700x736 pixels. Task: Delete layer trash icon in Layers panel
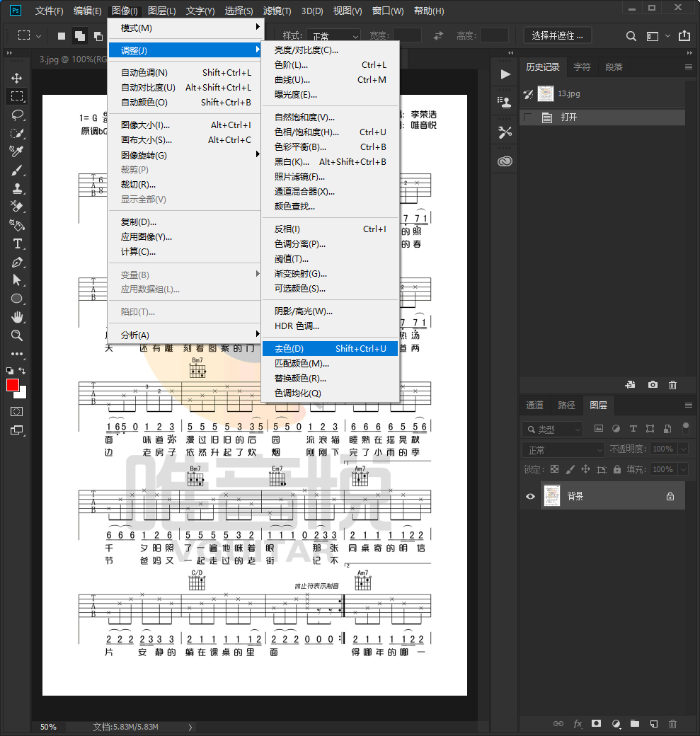tap(673, 724)
